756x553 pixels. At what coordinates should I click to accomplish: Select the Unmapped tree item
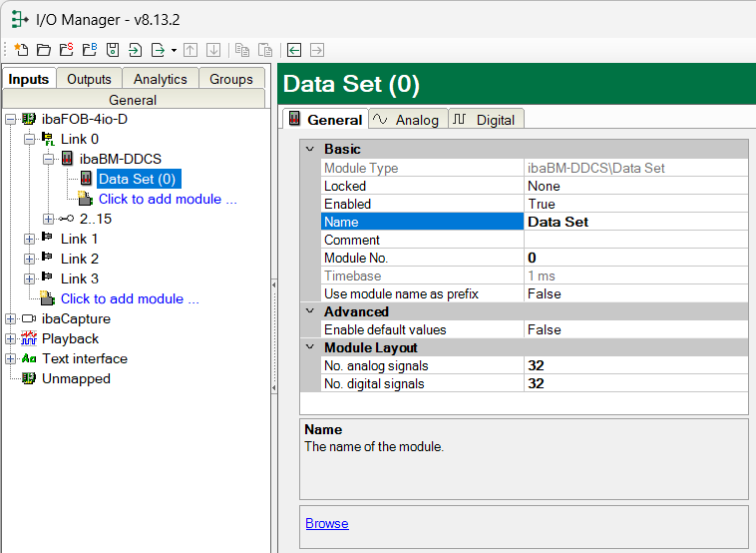[x=76, y=378]
